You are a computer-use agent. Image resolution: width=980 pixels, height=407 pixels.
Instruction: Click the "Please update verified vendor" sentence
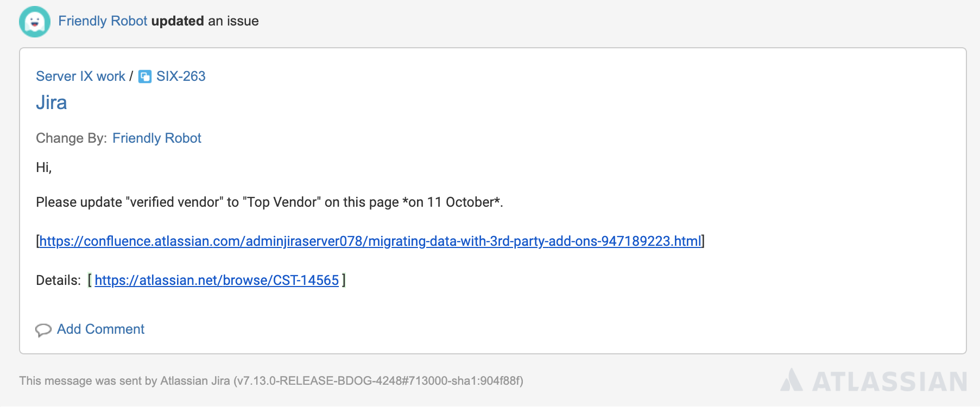coord(269,202)
